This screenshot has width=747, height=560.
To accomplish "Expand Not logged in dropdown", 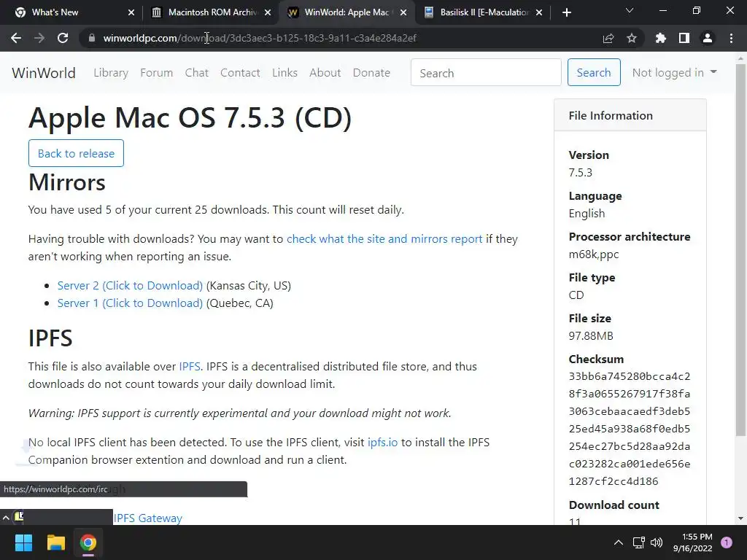I will [x=674, y=72].
